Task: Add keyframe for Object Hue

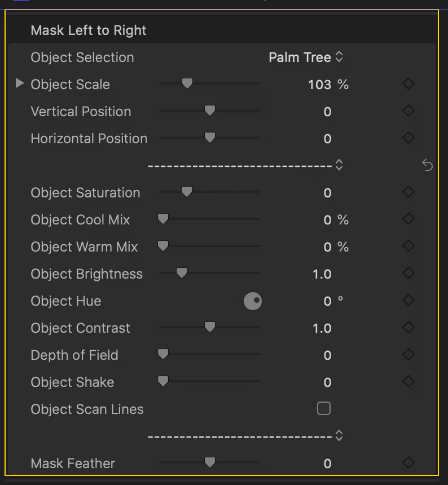Action: 409,301
